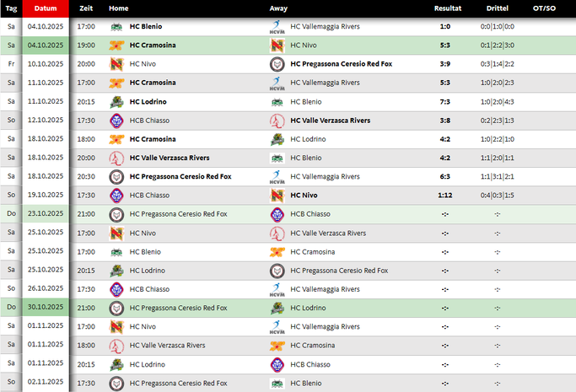Sort by the Resultat column header
Viewport: 576px width, 392px height.
[x=447, y=8]
